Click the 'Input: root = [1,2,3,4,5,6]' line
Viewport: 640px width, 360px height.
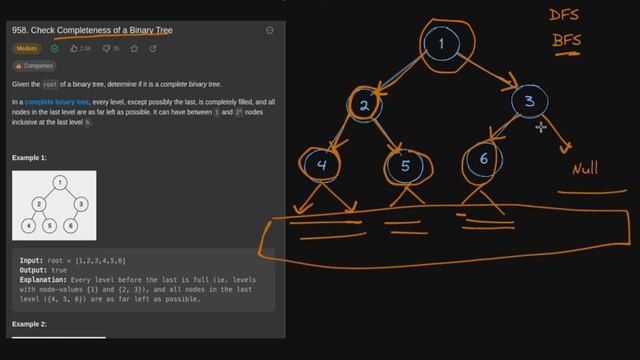click(73, 260)
